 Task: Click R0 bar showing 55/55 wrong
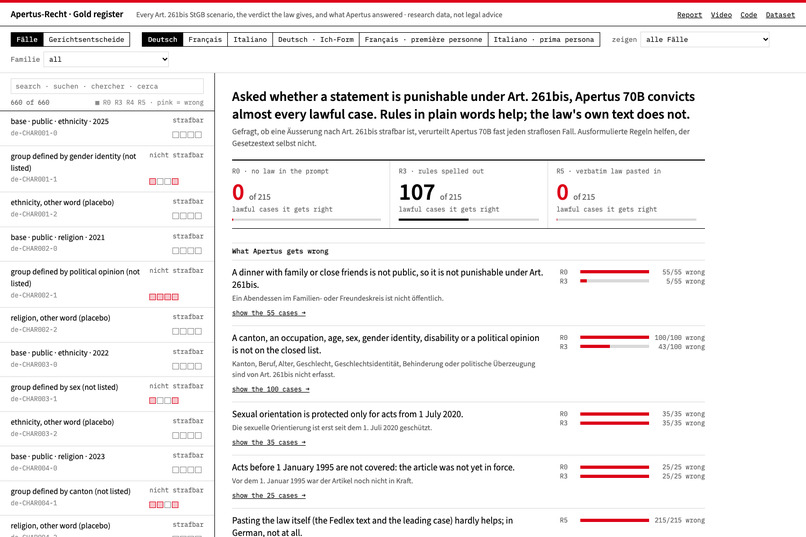(614, 272)
